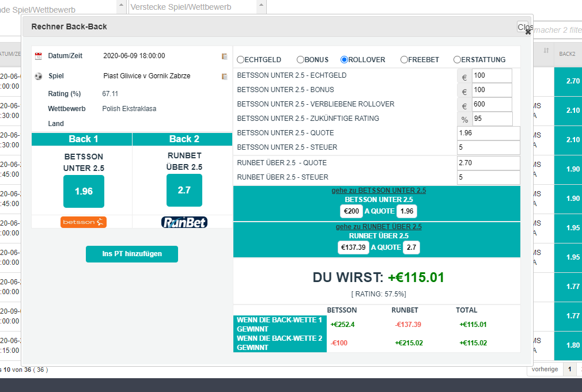Click the rating value 67.11

coord(110,94)
